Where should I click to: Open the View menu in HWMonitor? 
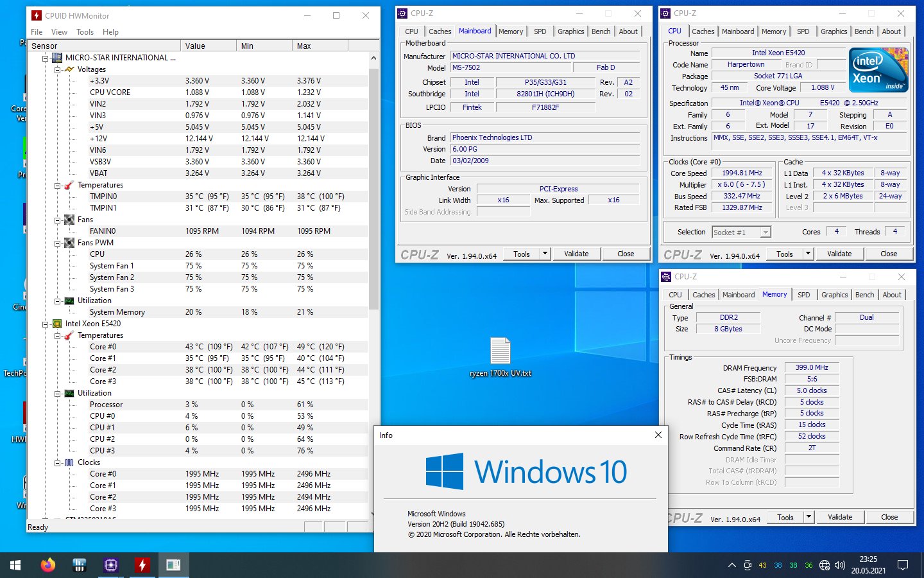pyautogui.click(x=59, y=31)
